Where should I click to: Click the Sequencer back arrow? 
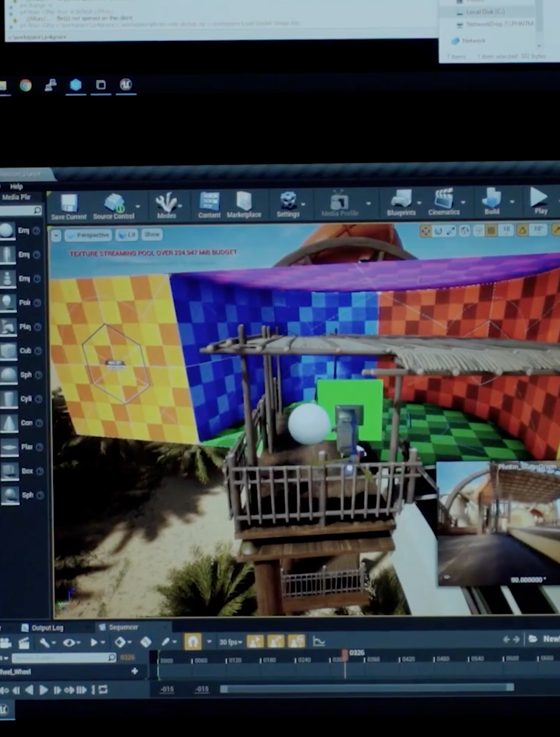(506, 639)
